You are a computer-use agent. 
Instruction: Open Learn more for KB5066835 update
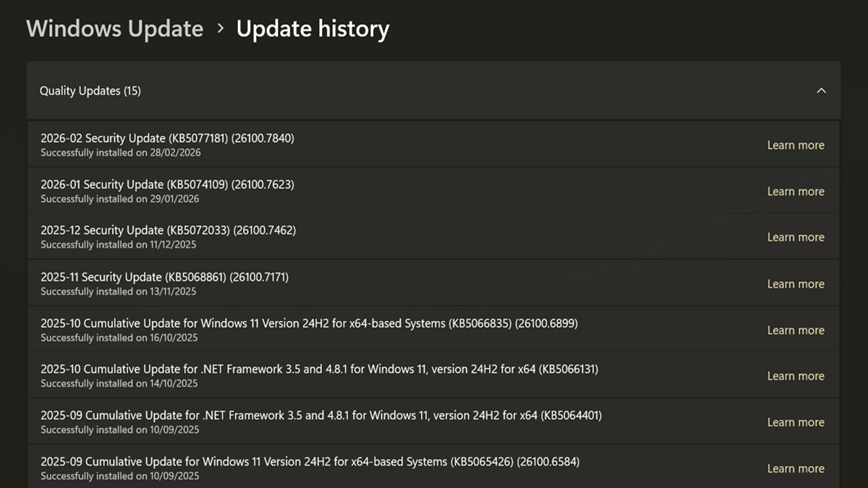tap(795, 330)
